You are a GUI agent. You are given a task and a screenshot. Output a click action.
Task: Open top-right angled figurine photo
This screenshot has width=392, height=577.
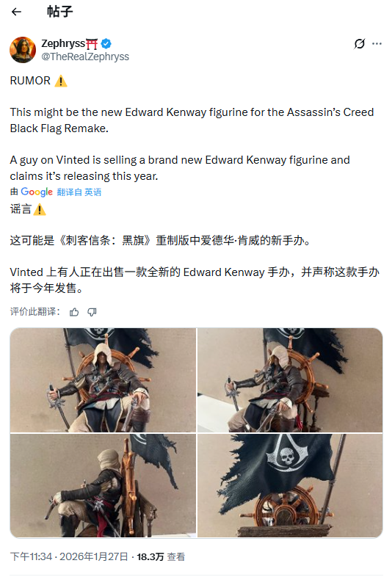pyautogui.click(x=290, y=380)
